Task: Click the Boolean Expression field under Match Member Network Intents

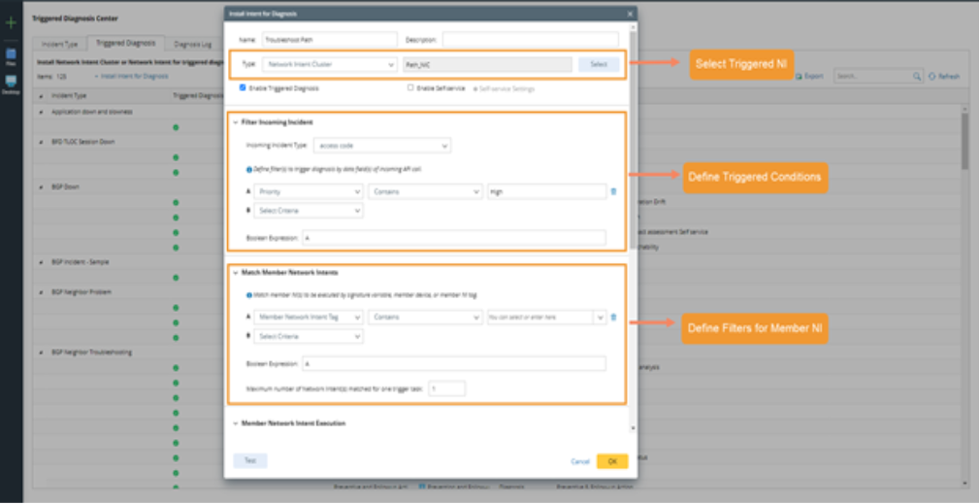Action: (454, 363)
